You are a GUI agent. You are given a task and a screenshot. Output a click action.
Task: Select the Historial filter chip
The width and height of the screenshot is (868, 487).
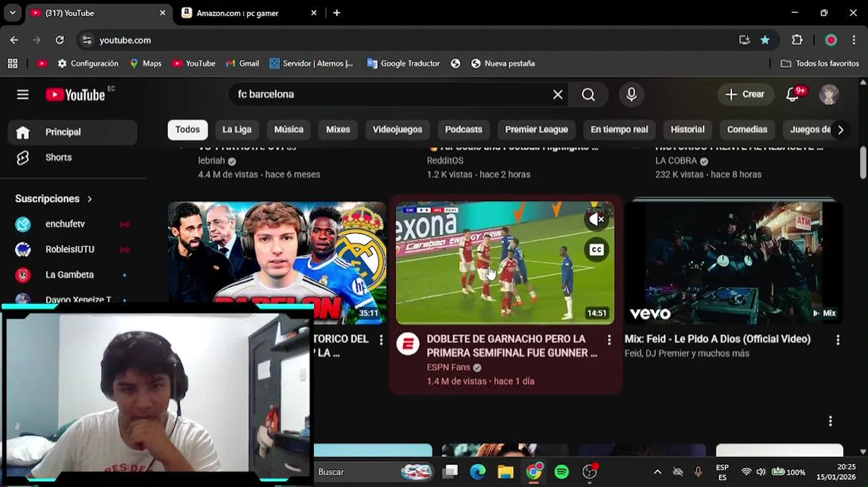(688, 129)
